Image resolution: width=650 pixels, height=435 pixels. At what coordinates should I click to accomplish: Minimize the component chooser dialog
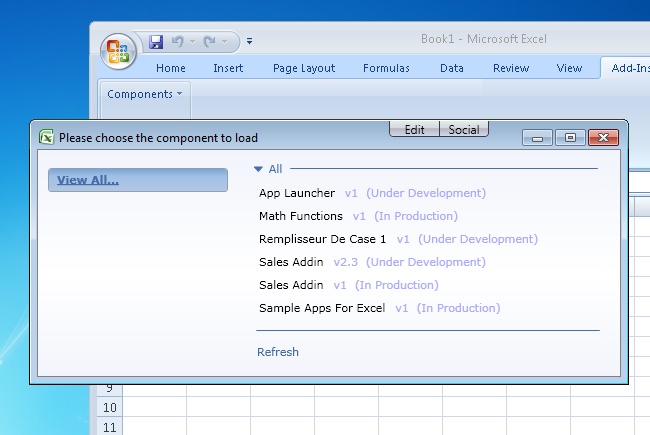point(537,138)
